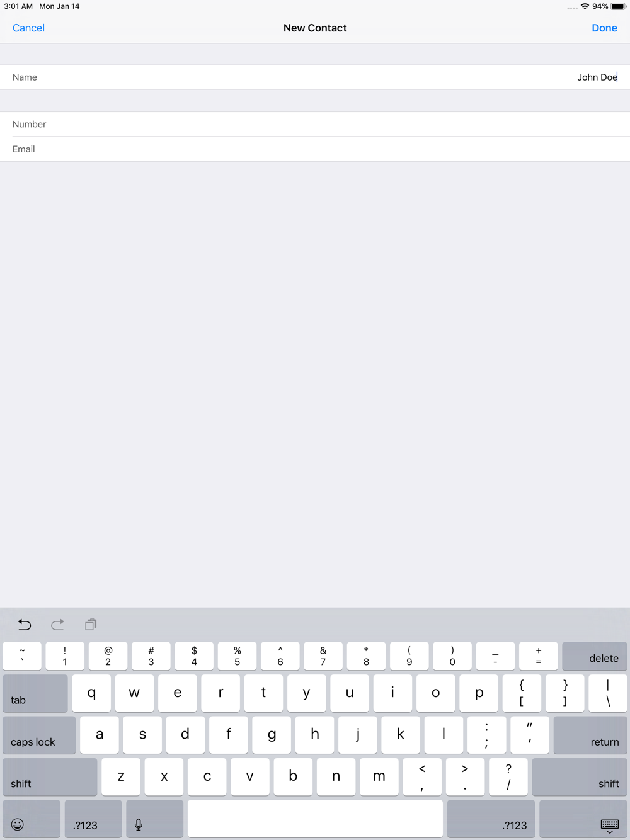The image size is (630, 840).
Task: Tap the comma less-than key
Action: [x=422, y=777]
